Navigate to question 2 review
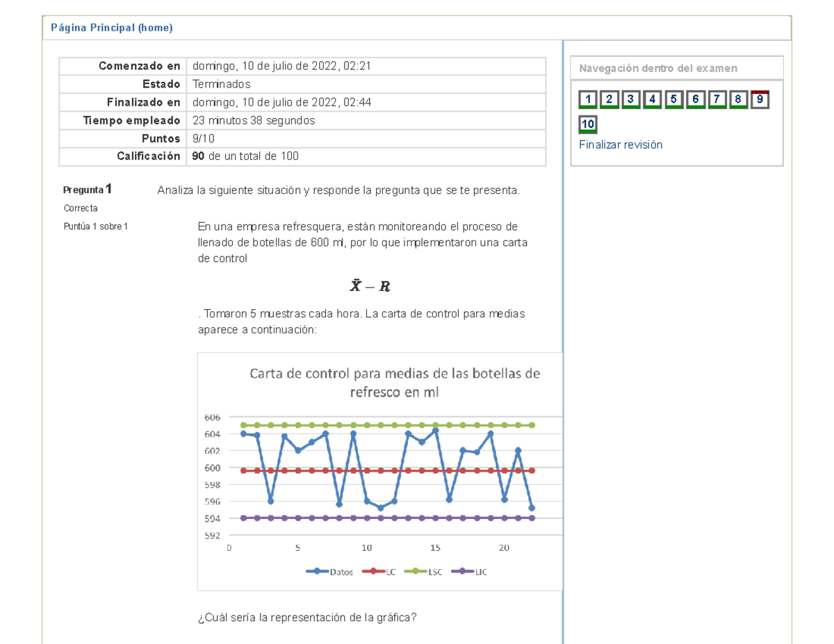This screenshot has width=834, height=644. [x=609, y=99]
